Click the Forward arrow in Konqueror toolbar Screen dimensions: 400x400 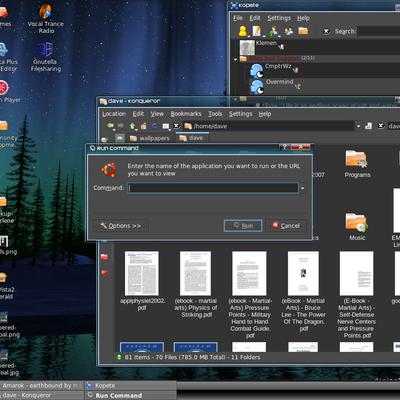(x=121, y=126)
